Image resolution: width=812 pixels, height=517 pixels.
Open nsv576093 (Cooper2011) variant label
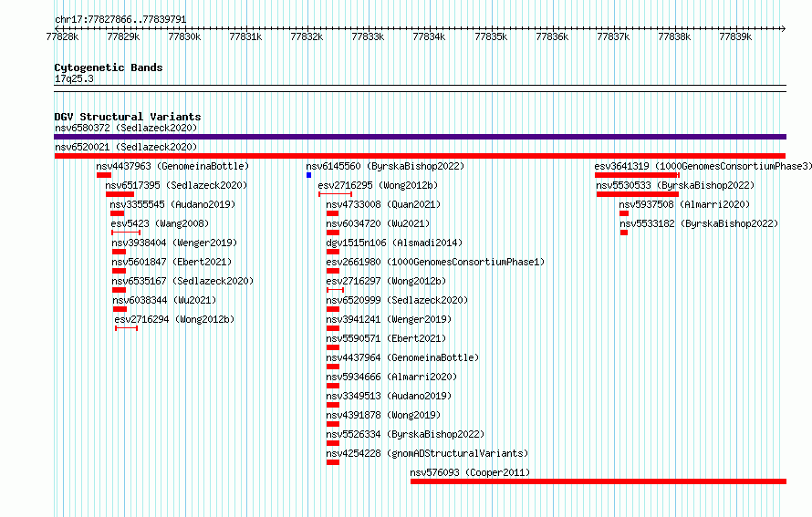point(470,472)
